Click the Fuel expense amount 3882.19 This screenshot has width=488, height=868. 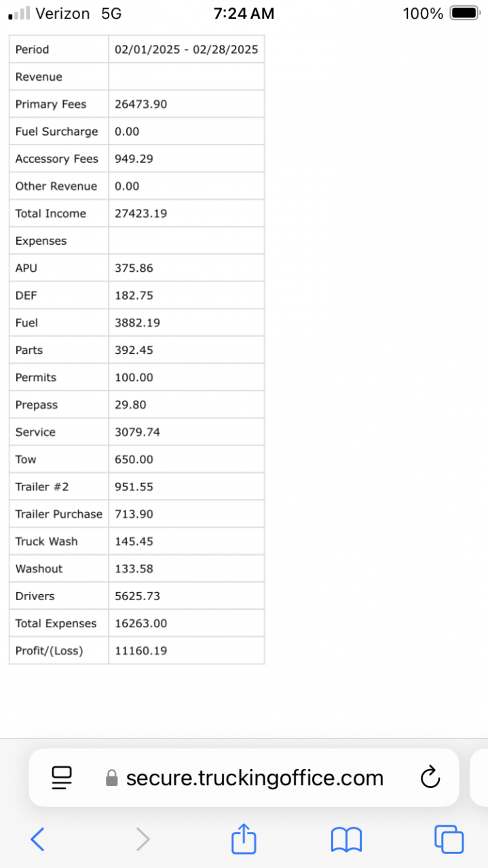[137, 323]
